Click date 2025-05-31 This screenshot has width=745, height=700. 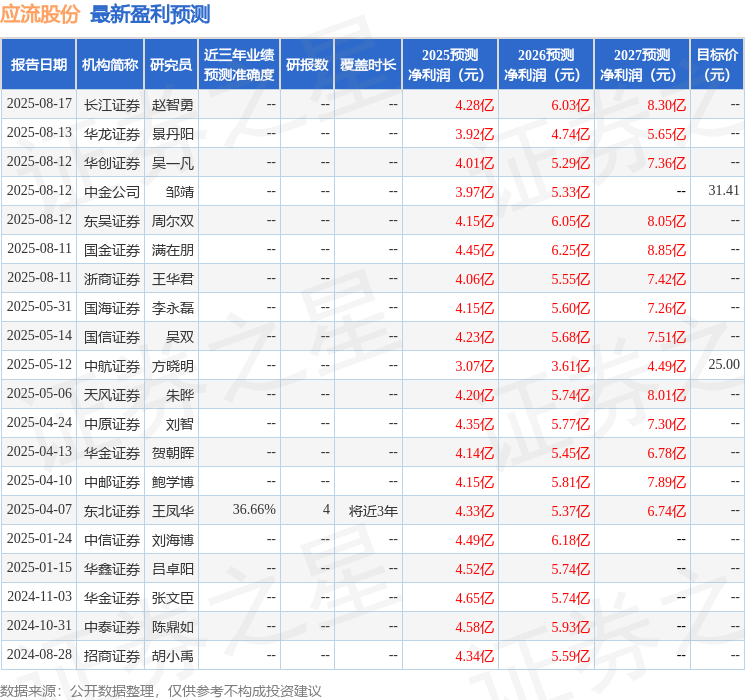tap(39, 307)
